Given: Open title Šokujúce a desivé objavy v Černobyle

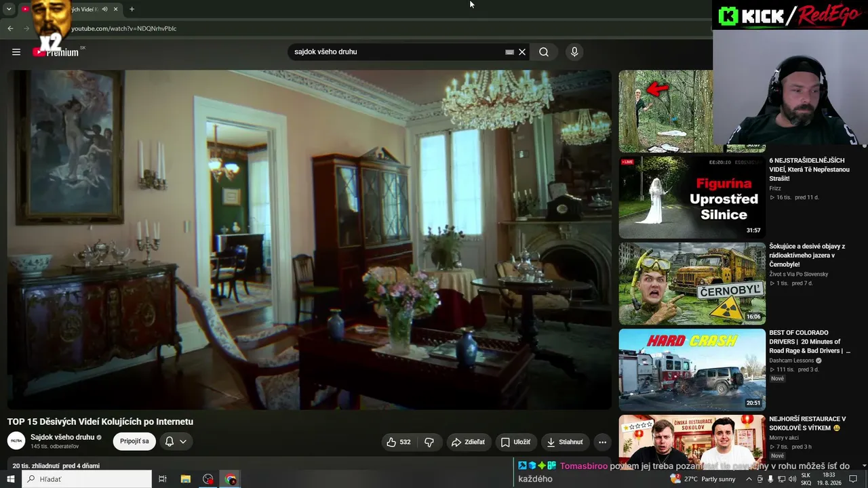Looking at the screenshot, I should coord(807,256).
